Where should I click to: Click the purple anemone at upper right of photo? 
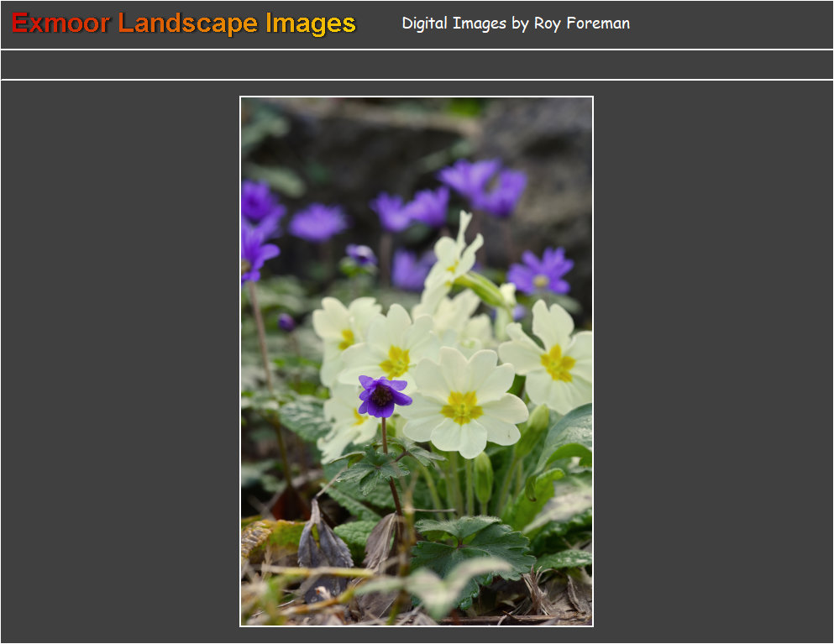point(540,272)
